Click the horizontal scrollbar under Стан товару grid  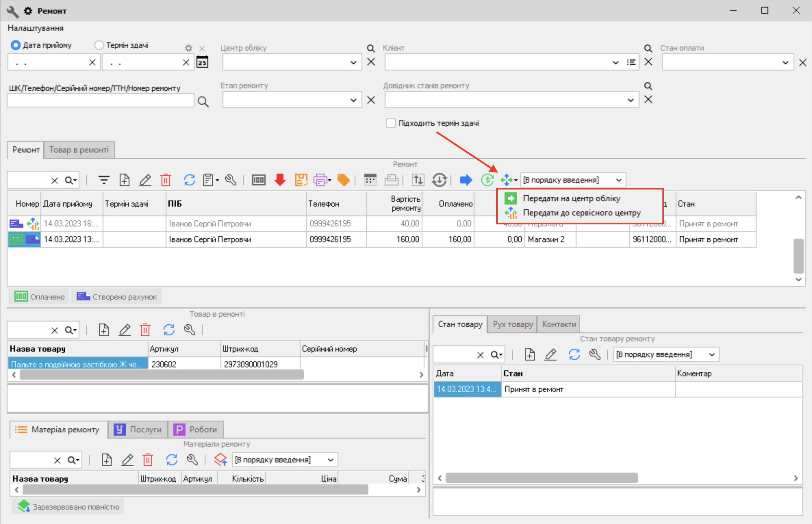click(x=542, y=478)
